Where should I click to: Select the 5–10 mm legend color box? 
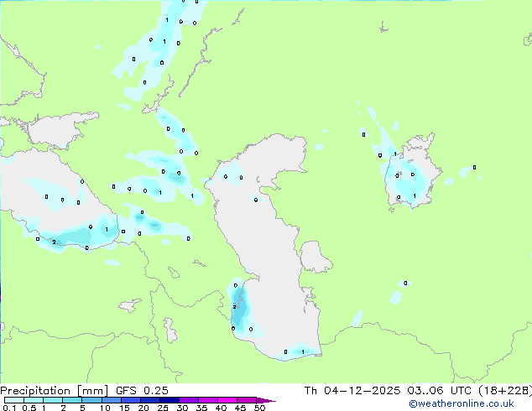click(x=91, y=400)
